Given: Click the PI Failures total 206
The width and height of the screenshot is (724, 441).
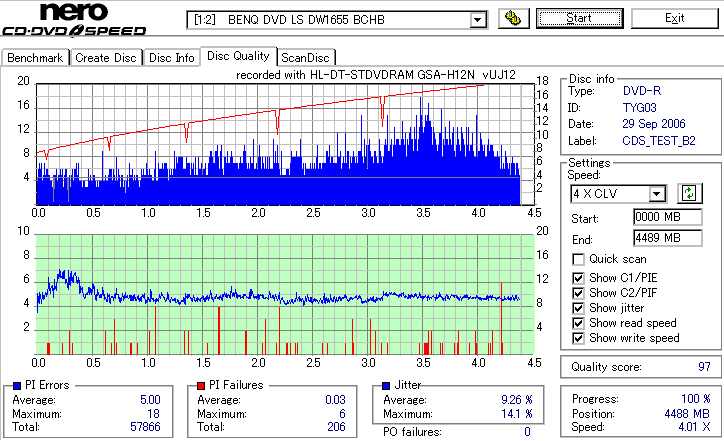Looking at the screenshot, I should click(x=336, y=427).
